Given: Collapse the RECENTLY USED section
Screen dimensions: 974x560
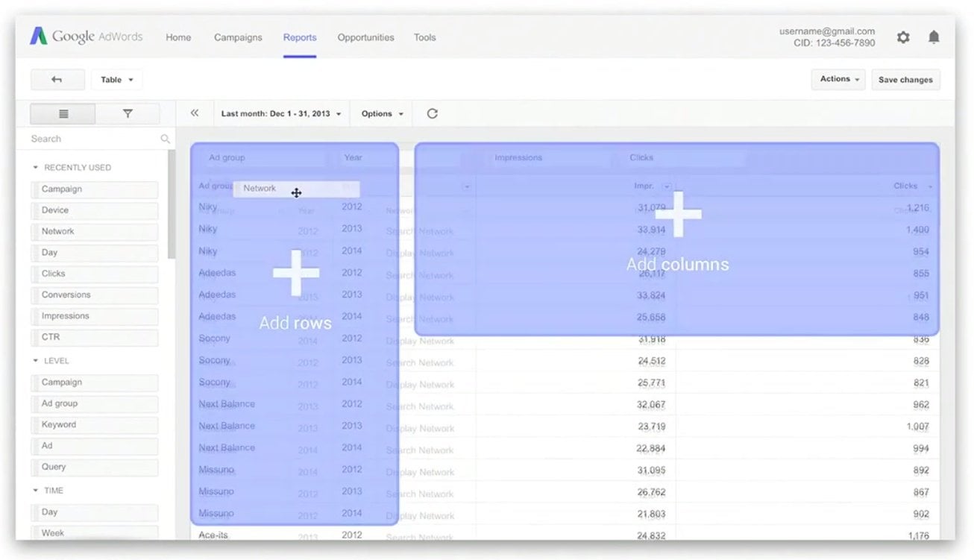Looking at the screenshot, I should coord(35,168).
